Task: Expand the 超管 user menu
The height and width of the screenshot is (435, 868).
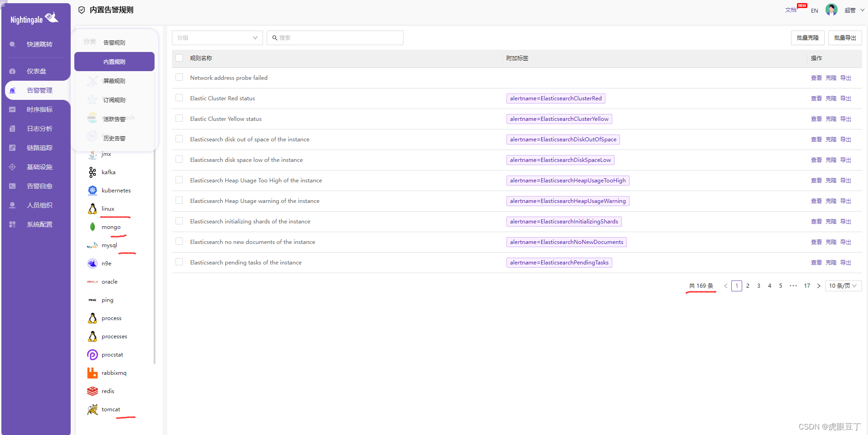Action: (x=854, y=10)
